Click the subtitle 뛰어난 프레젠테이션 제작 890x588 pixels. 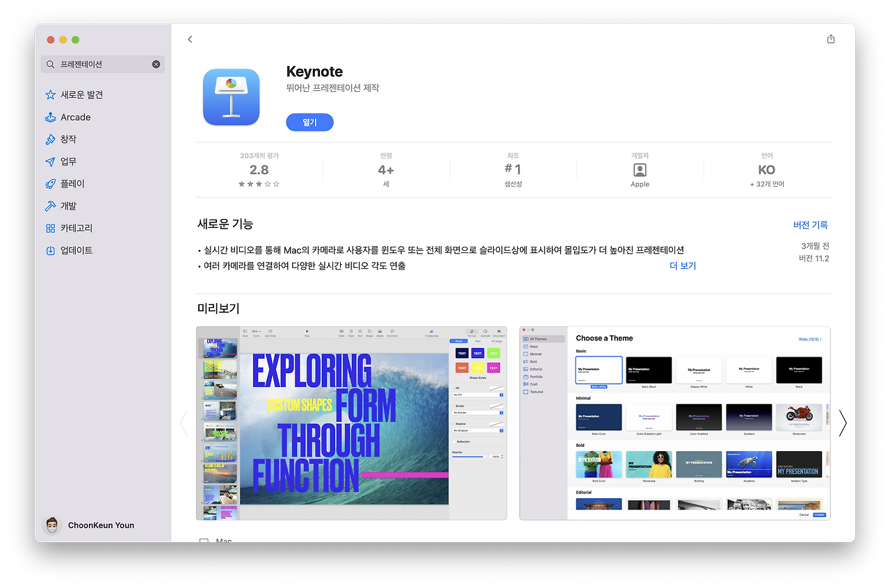332,88
